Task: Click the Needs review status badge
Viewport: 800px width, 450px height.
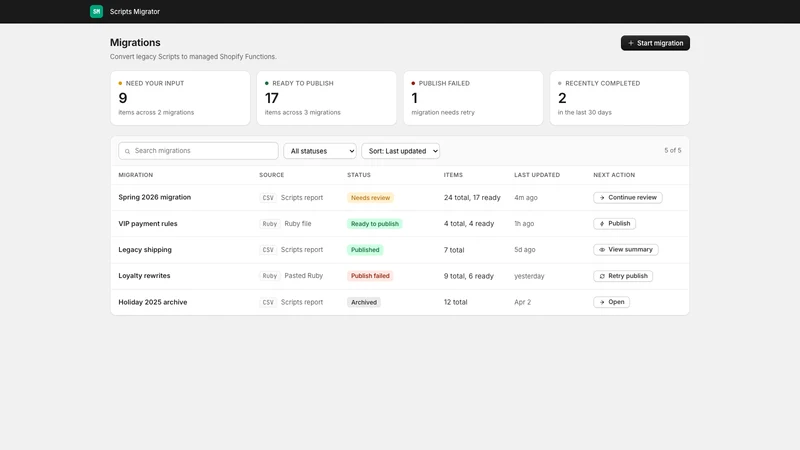Action: pos(370,198)
